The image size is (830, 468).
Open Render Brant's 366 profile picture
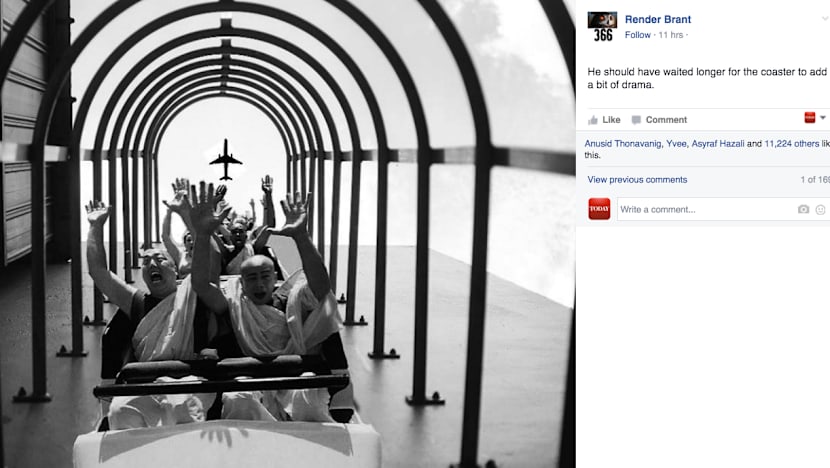pyautogui.click(x=602, y=26)
